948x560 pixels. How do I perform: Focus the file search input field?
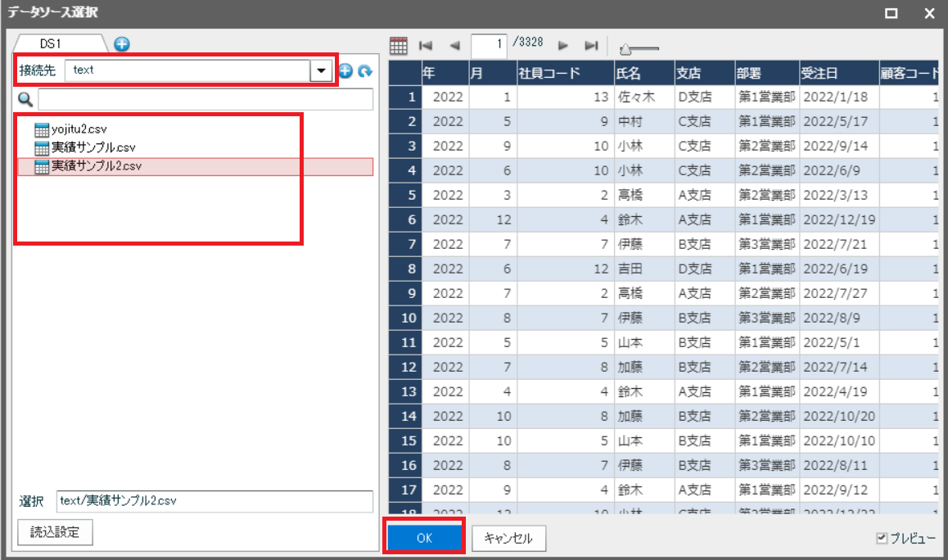(205, 99)
